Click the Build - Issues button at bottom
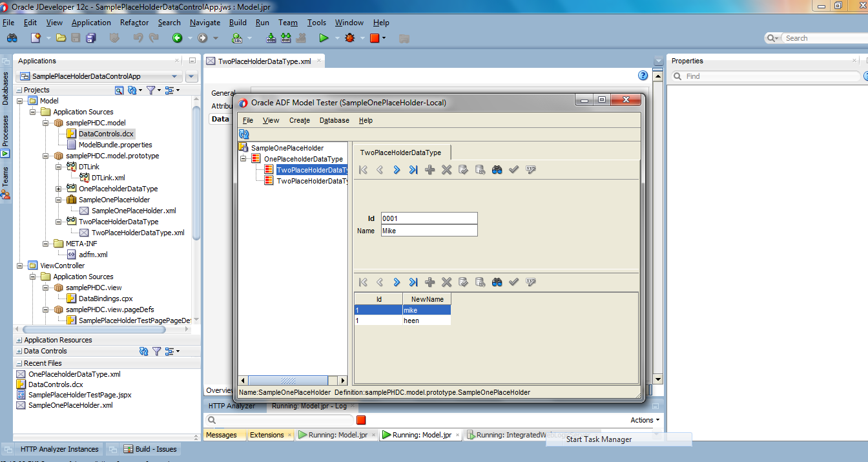Screen dimensions: 868x462 click(152, 449)
